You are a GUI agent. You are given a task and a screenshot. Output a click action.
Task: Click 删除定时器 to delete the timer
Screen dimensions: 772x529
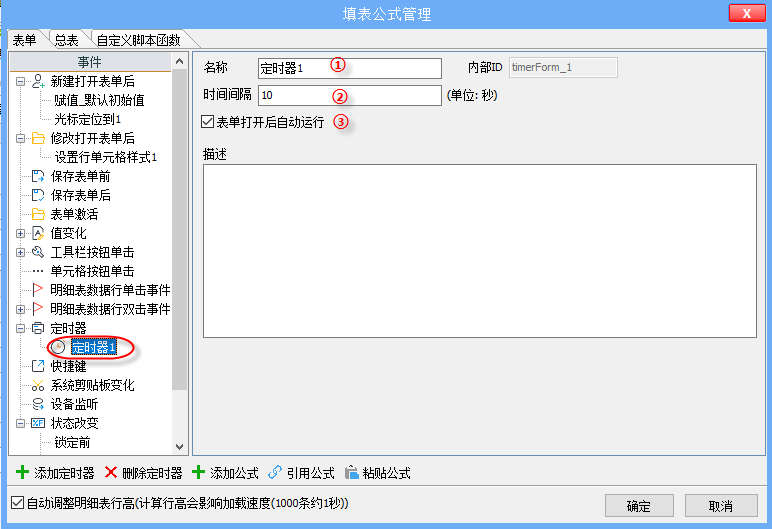click(143, 473)
